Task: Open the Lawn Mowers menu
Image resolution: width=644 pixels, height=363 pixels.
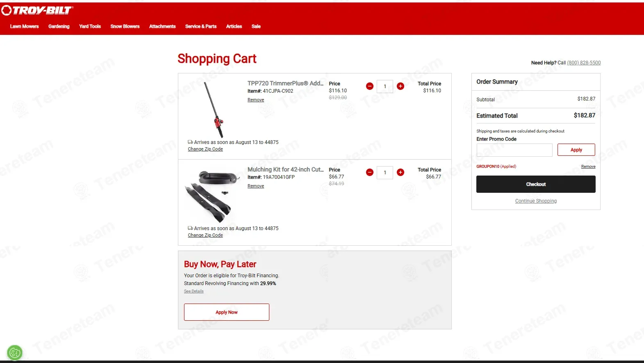Action: (24, 26)
